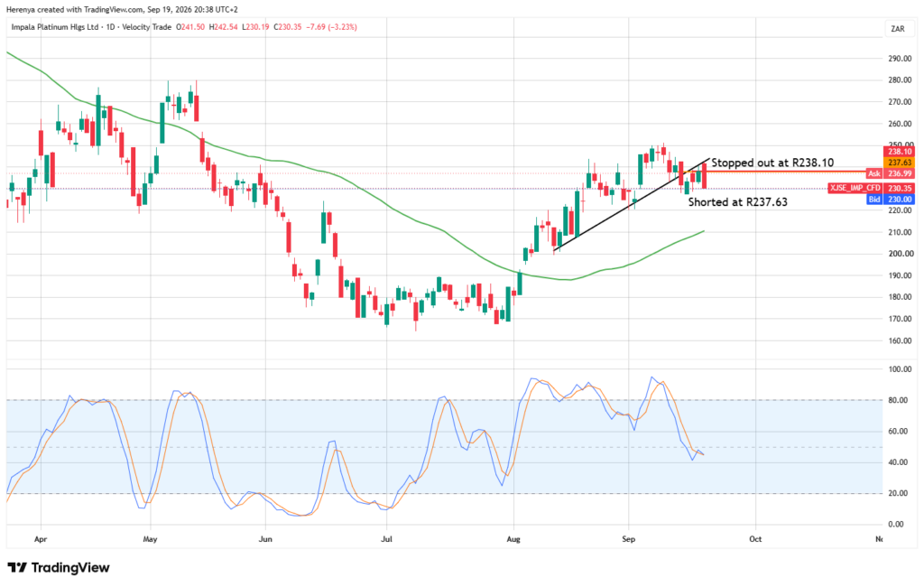Click the 170.00 price axis label

click(901, 319)
